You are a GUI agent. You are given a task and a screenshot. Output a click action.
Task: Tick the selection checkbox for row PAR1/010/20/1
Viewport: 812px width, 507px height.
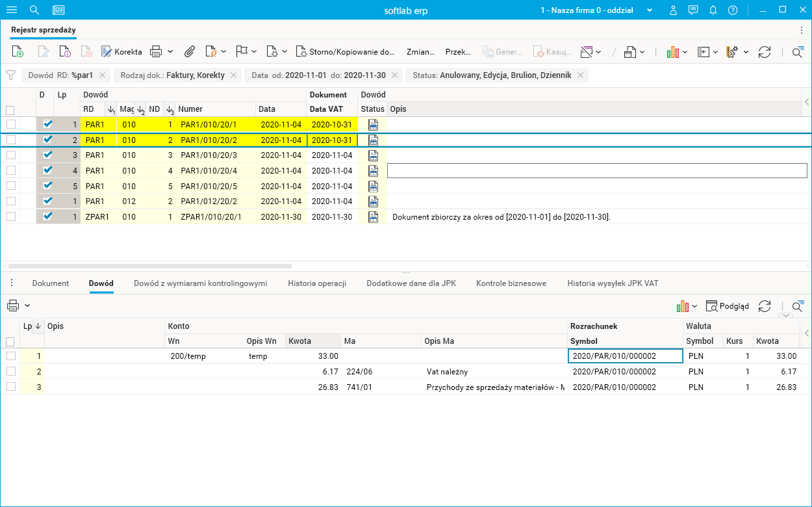click(x=11, y=124)
